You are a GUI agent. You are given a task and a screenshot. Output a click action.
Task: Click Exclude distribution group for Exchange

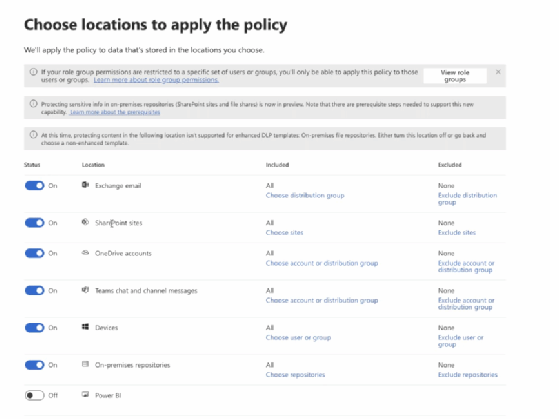pos(467,199)
